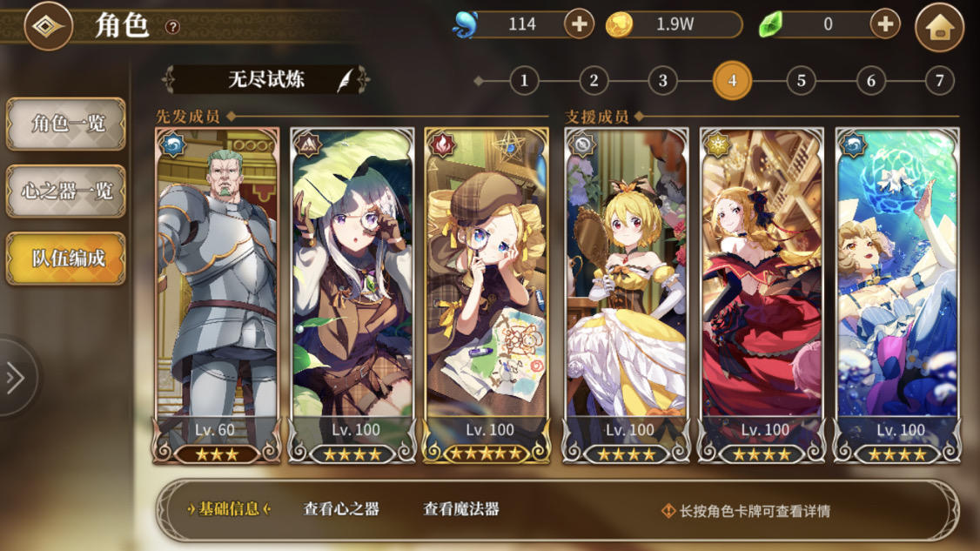Show 查看魔法器 view
Viewport: 980px width, 551px height.
(461, 509)
